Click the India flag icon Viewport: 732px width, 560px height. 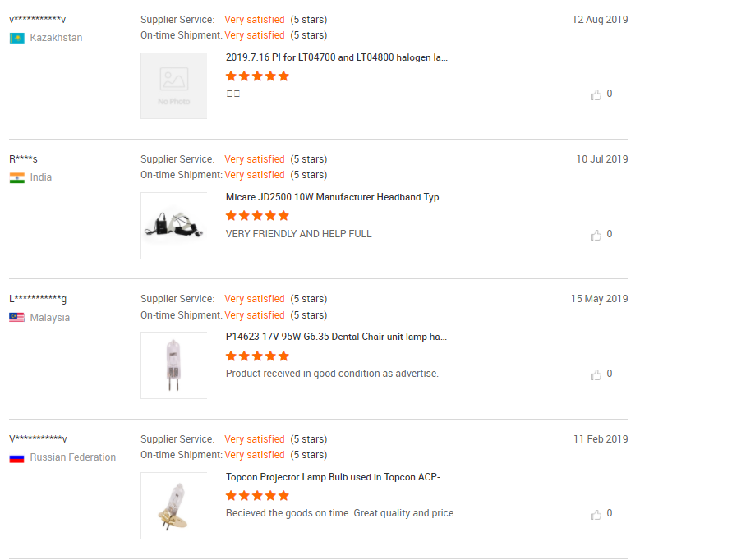coord(16,177)
